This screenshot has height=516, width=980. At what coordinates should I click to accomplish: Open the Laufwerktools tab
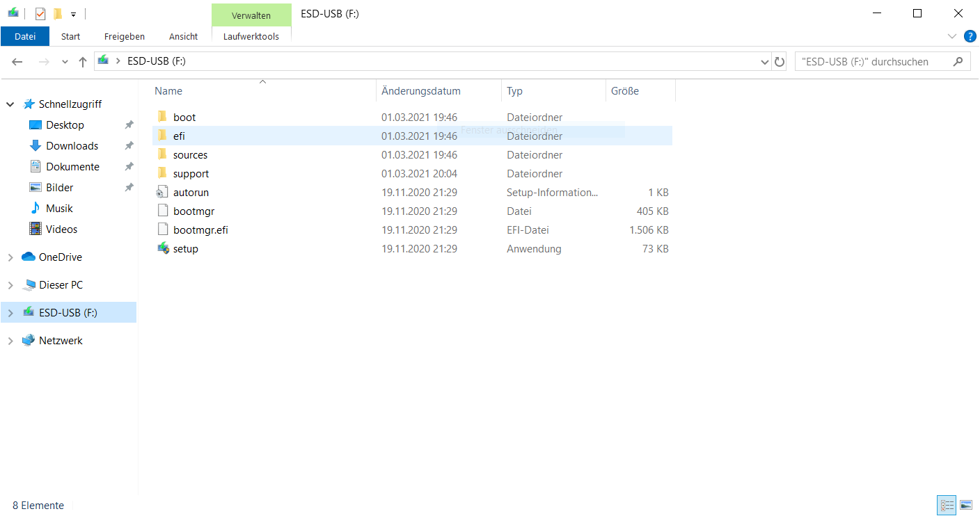251,36
